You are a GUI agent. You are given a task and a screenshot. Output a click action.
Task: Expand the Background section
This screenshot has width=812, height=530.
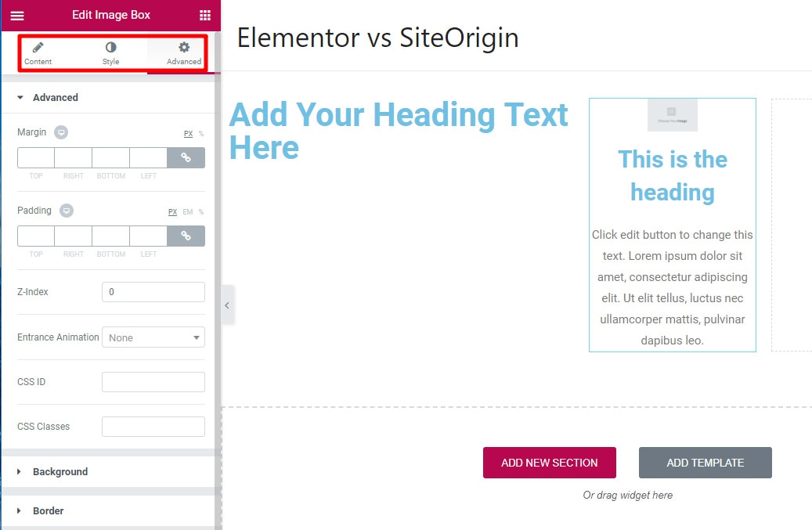(x=108, y=471)
